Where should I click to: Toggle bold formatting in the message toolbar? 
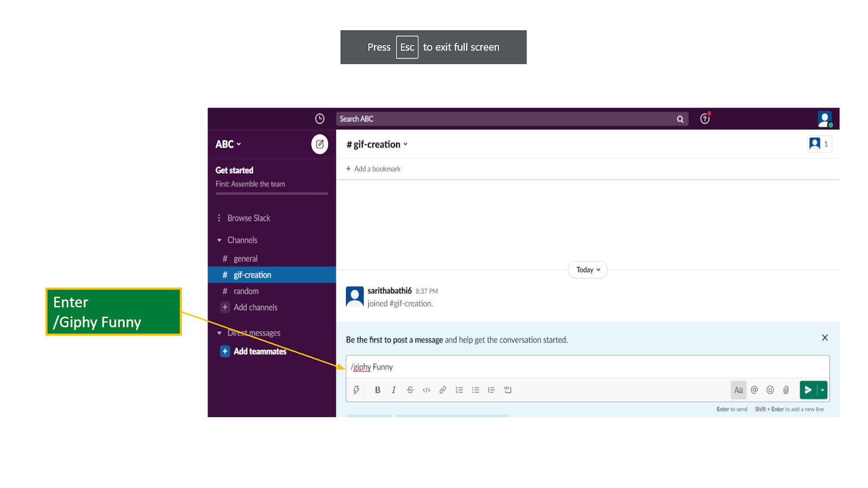378,389
